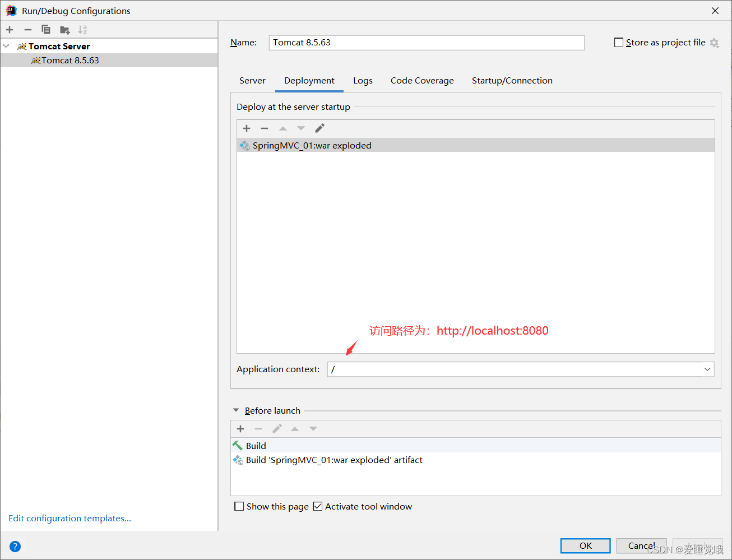Add new configuration with plus icon

pyautogui.click(x=10, y=30)
